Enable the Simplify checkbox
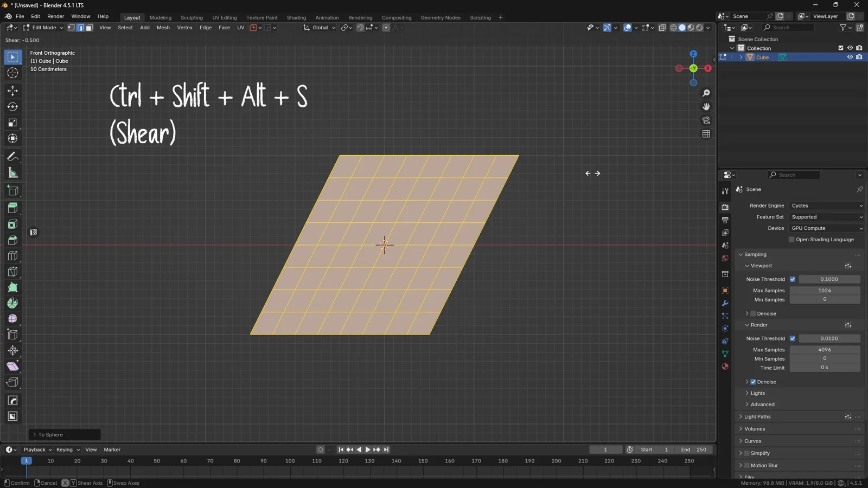The height and width of the screenshot is (488, 868). (x=746, y=453)
